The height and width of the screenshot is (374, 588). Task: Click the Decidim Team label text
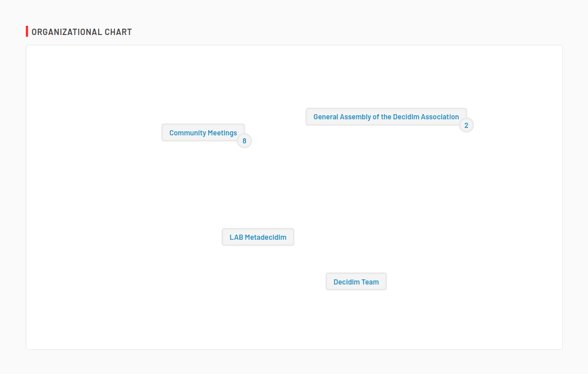click(x=356, y=282)
